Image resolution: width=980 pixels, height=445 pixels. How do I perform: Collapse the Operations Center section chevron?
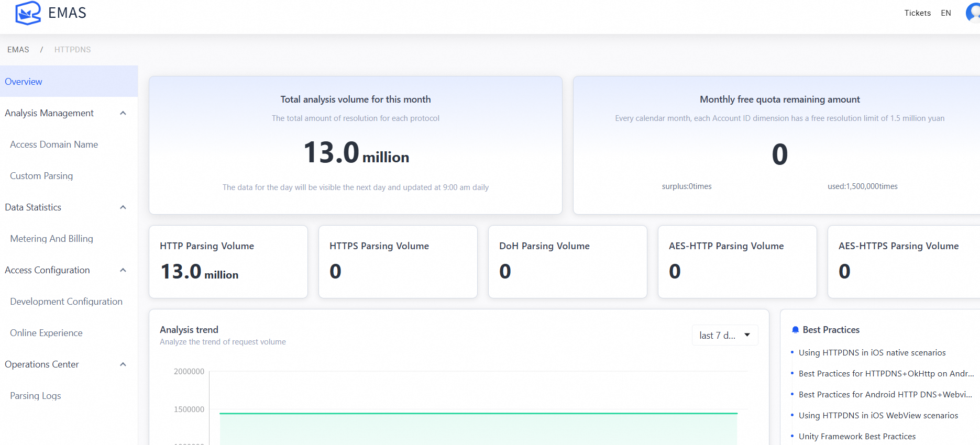123,364
